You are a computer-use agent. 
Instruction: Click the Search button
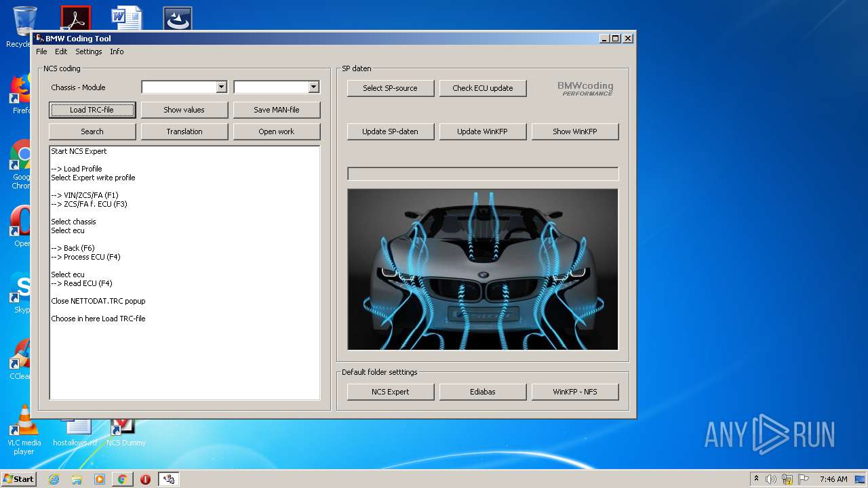[x=92, y=131]
